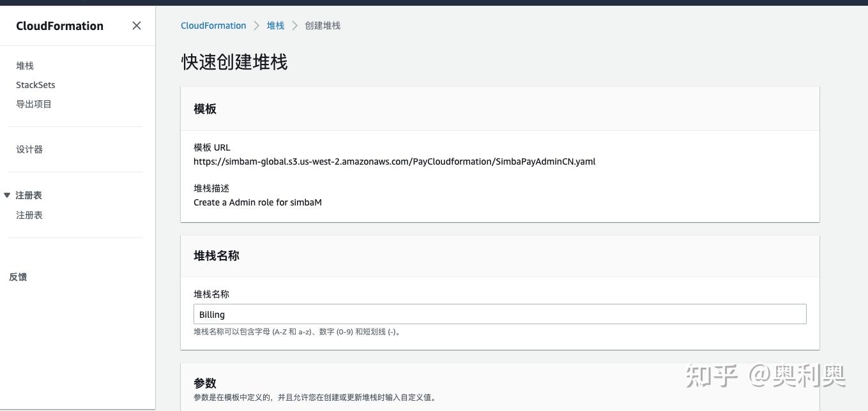Open 堆栈 from the sidebar

coord(24,66)
